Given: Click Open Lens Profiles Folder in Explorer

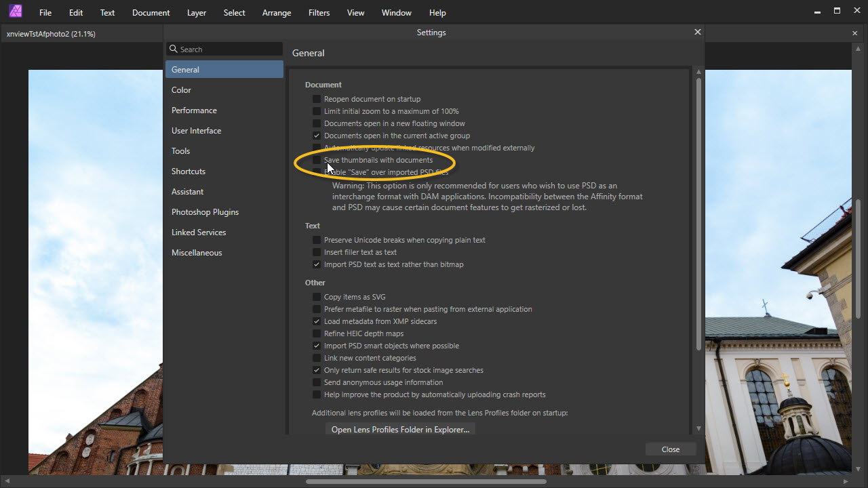Looking at the screenshot, I should pyautogui.click(x=400, y=430).
